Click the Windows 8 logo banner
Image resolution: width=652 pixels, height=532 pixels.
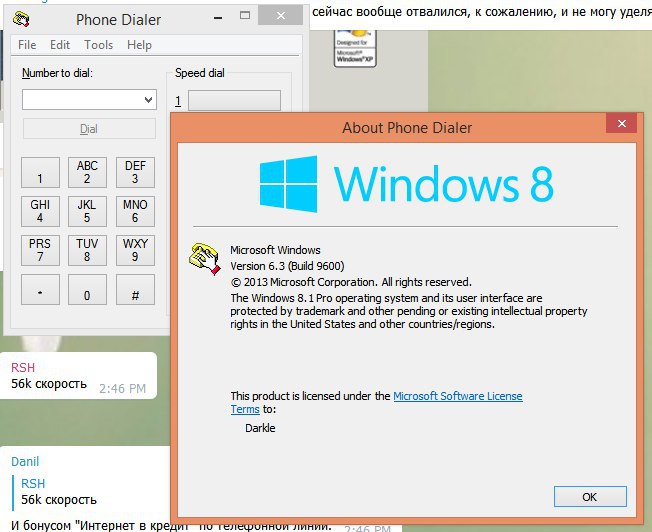tap(406, 184)
